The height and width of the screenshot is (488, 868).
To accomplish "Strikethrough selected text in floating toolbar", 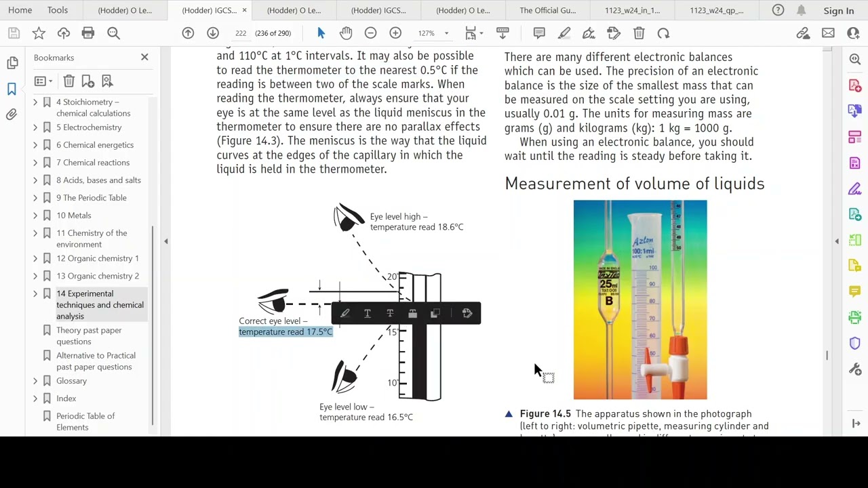I will coord(390,313).
